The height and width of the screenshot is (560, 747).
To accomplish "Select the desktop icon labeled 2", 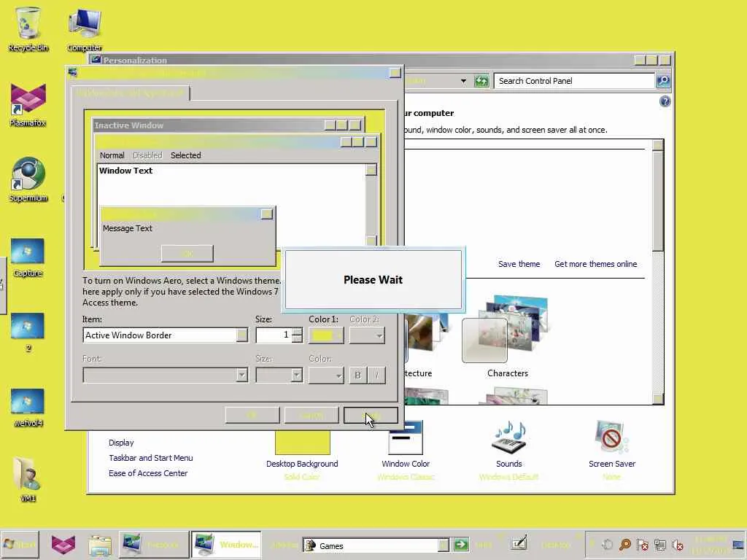I will tap(28, 332).
